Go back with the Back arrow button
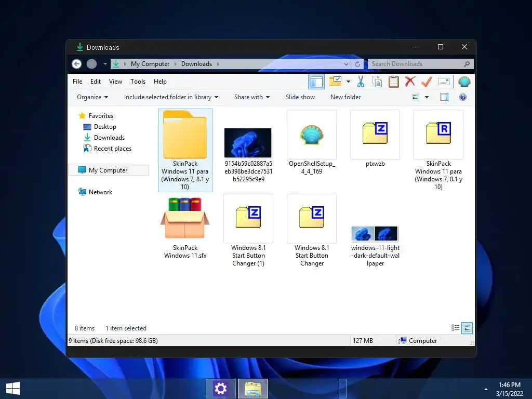Image resolution: width=532 pixels, height=399 pixels. (77, 64)
